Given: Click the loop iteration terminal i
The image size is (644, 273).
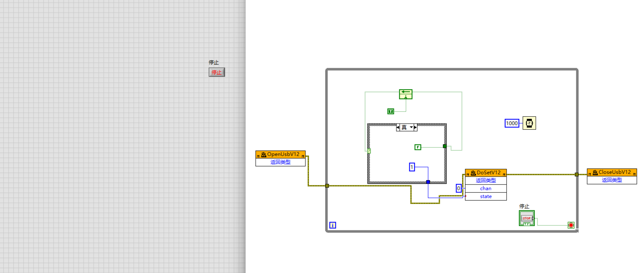Looking at the screenshot, I should pyautogui.click(x=332, y=225).
